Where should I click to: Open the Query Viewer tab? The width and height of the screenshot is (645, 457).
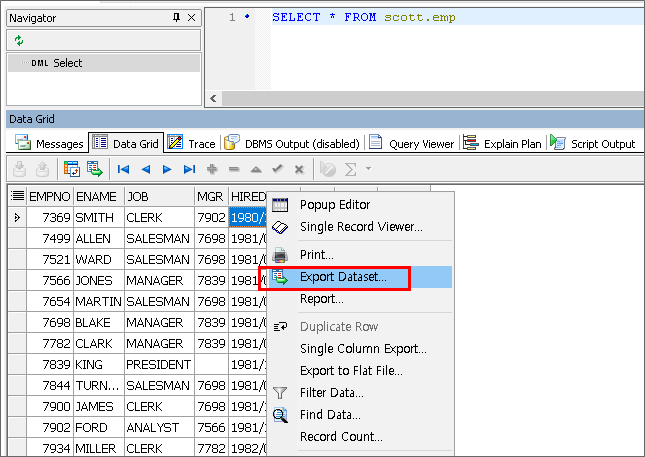coord(411,144)
